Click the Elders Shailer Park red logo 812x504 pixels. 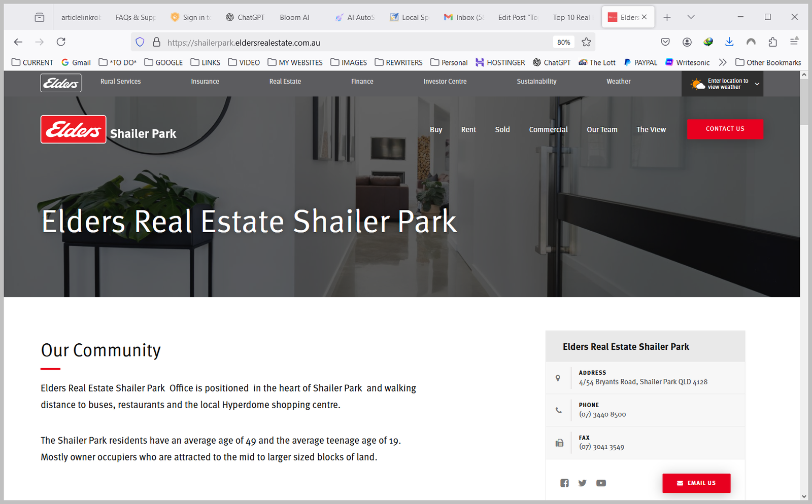pyautogui.click(x=74, y=130)
